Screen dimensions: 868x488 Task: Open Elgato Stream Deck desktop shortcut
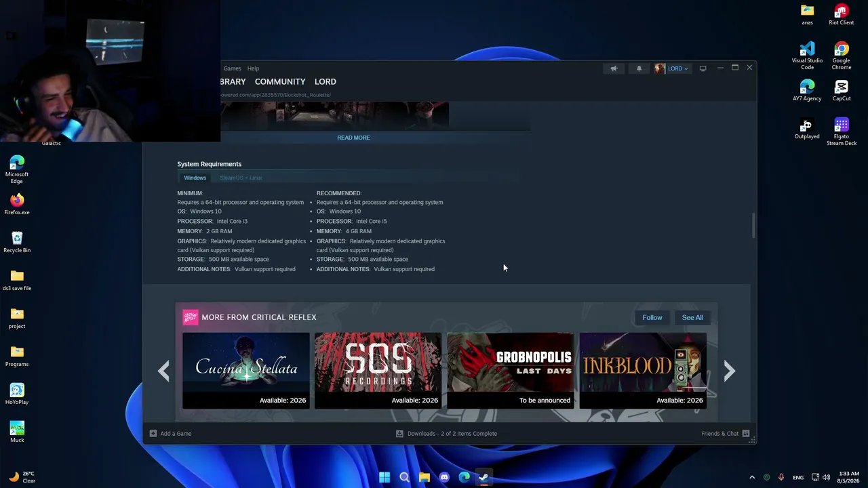click(842, 131)
